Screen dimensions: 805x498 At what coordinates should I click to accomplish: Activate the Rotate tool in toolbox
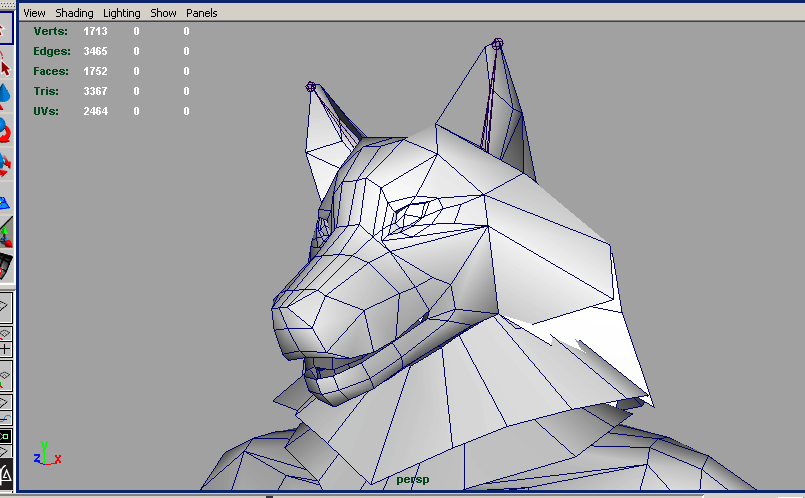[5, 129]
